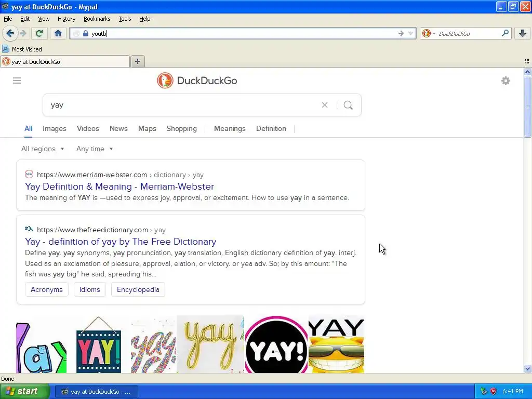Switch to the Shopping results tab
532x399 pixels.
pyautogui.click(x=181, y=129)
